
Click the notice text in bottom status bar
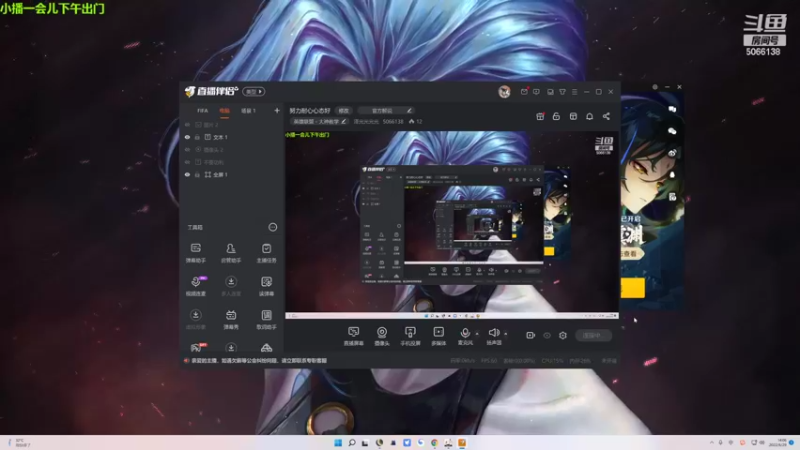click(259, 361)
